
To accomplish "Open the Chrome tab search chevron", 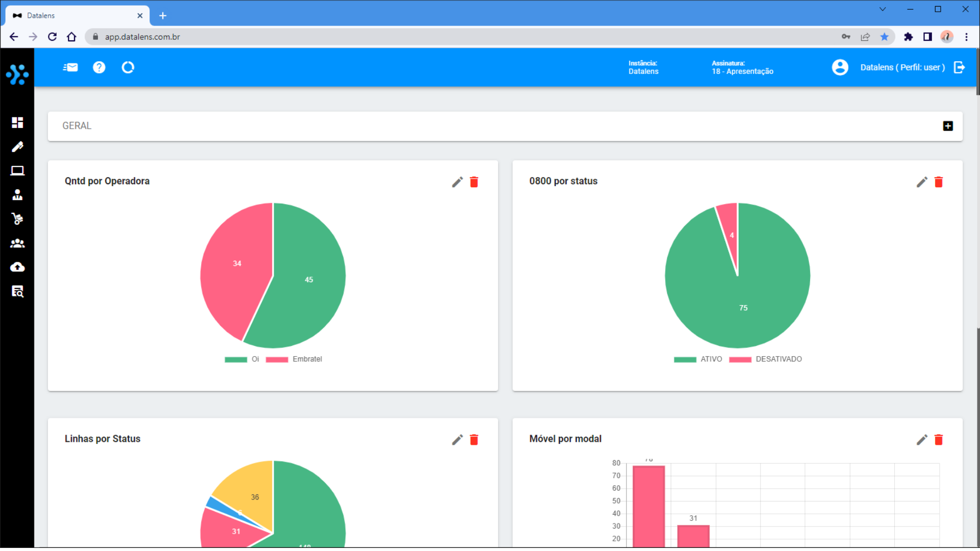I will 883,9.
